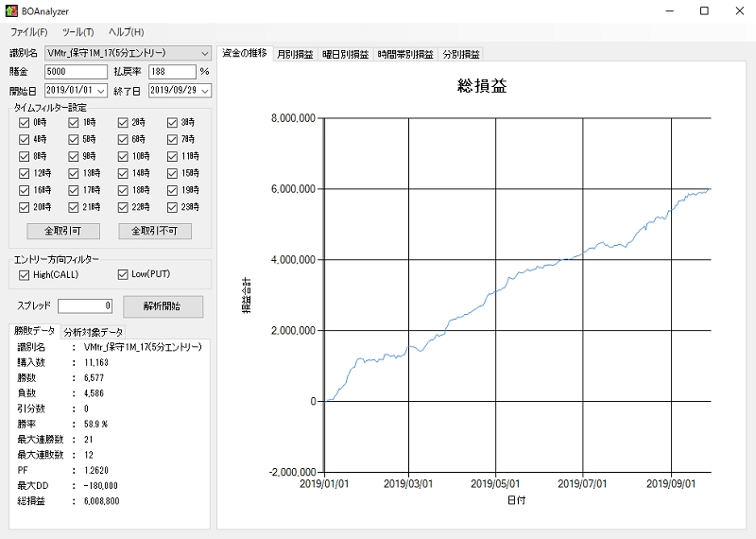Start analysis with 解析開始 button
This screenshot has height=539, width=756.
(163, 306)
